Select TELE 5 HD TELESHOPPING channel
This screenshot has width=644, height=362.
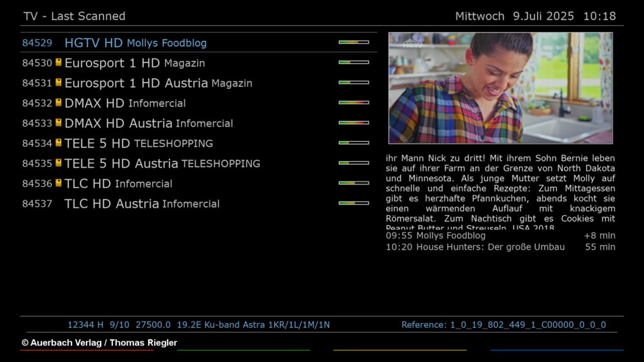[x=199, y=143]
